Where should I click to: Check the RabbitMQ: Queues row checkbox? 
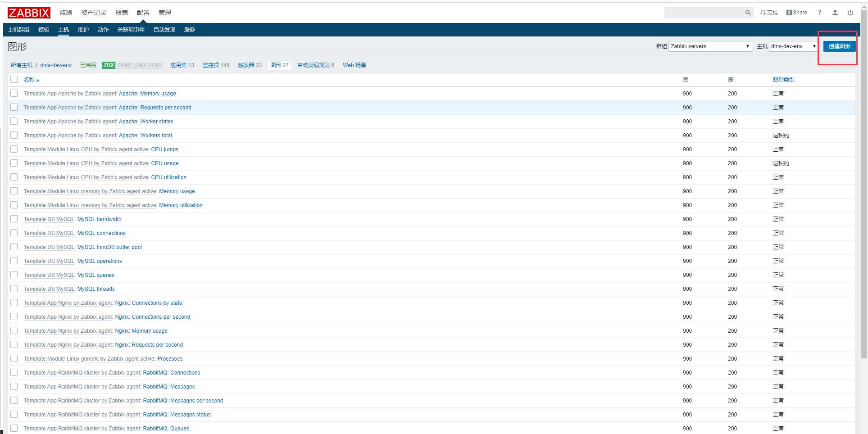pyautogui.click(x=14, y=428)
